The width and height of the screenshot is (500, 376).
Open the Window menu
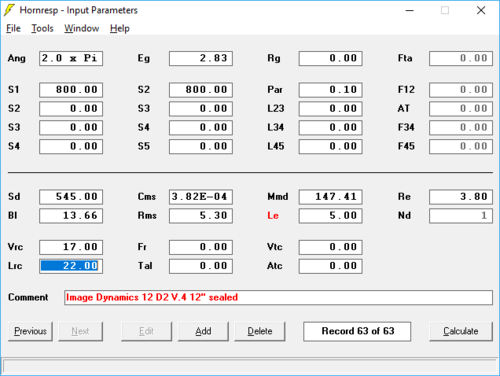(82, 29)
